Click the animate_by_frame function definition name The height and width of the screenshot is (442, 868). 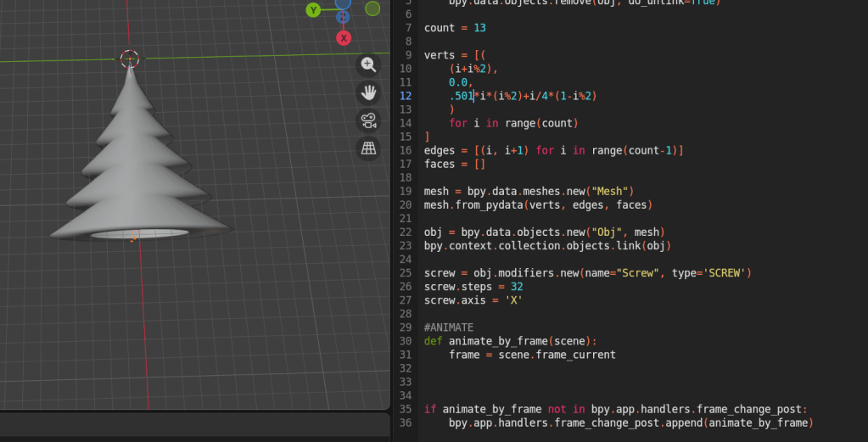click(x=498, y=341)
